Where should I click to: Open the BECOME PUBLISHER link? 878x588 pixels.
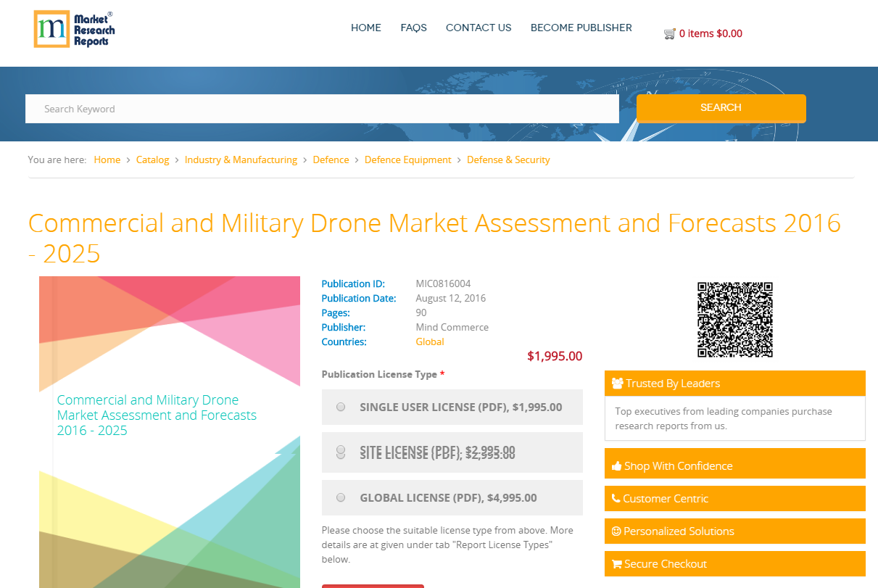point(581,28)
